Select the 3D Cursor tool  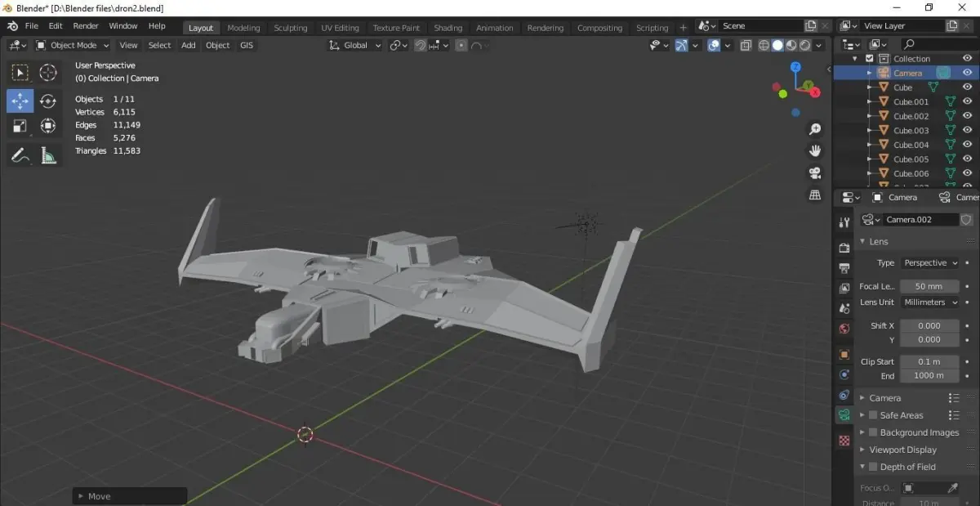48,74
